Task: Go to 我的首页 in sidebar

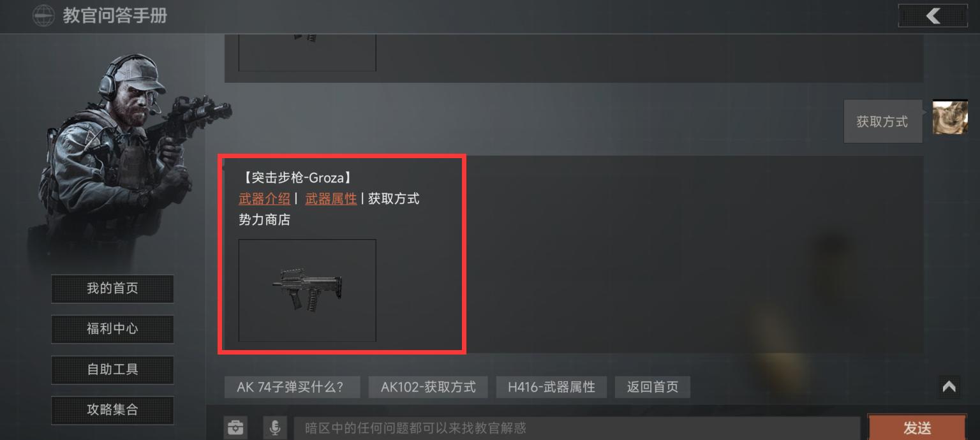Action: (112, 288)
